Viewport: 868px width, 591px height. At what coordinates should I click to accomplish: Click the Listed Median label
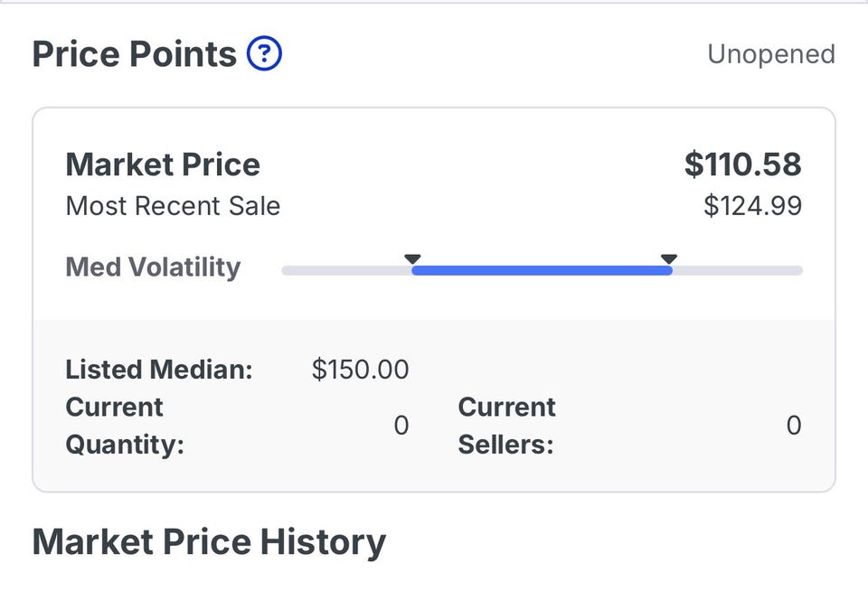[x=159, y=370]
